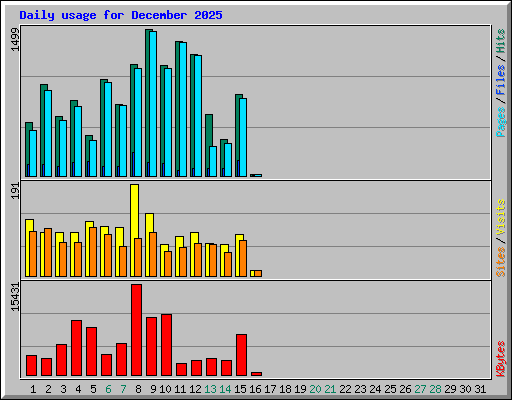512x400 pixels.
Task: Select day 16 on the x-axis
Action: pos(255,389)
